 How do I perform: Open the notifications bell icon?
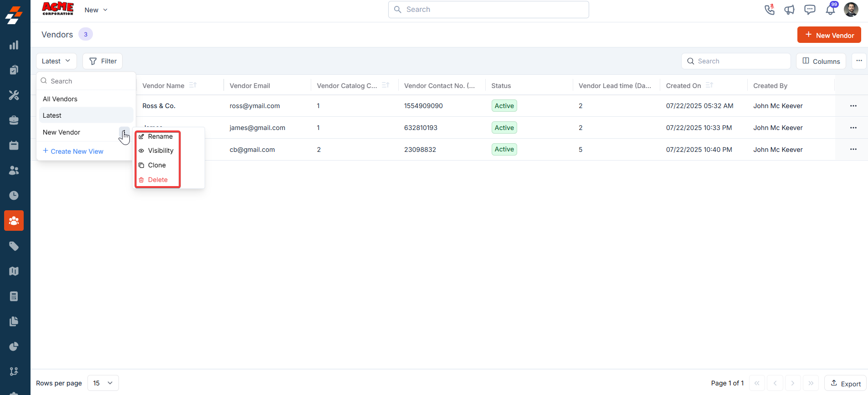coord(831,10)
